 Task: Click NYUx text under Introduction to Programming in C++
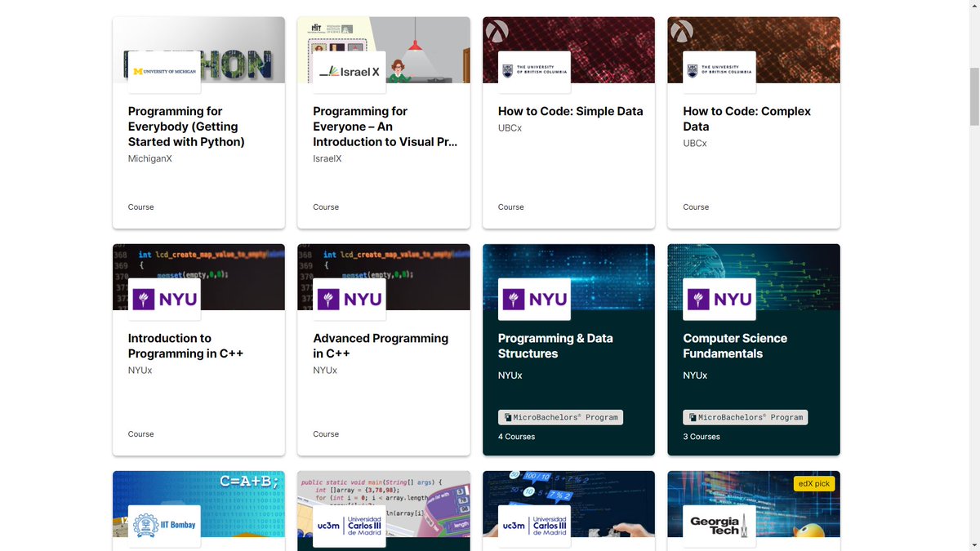(x=140, y=371)
